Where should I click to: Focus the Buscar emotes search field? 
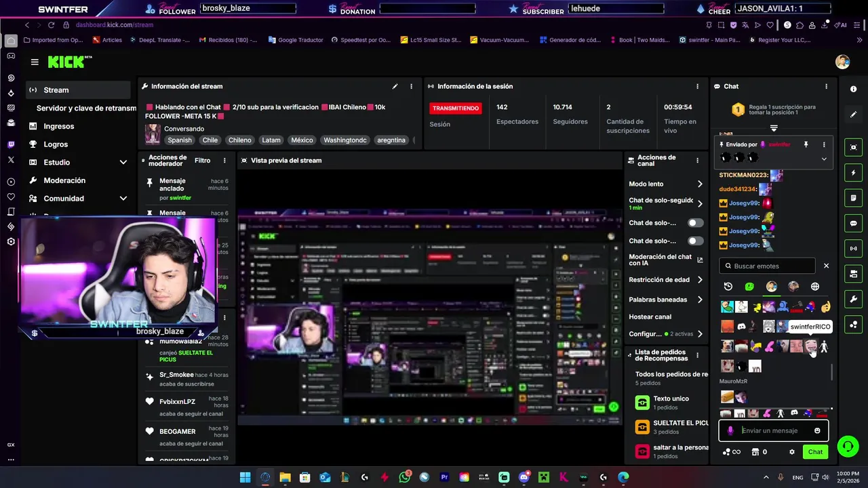coord(768,266)
